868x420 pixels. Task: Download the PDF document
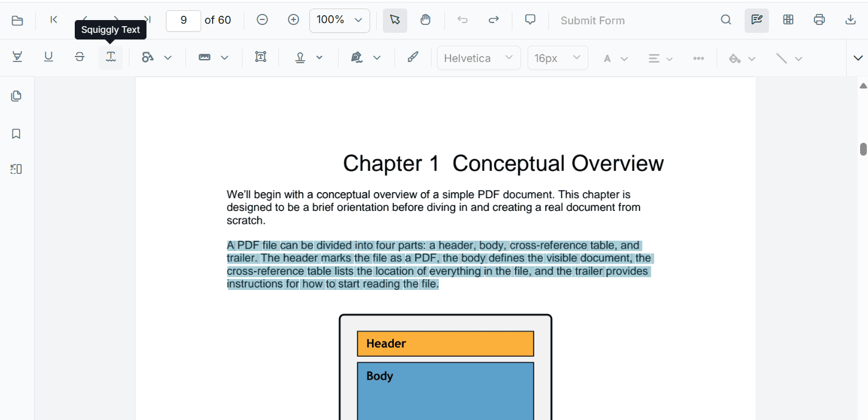[x=850, y=20]
